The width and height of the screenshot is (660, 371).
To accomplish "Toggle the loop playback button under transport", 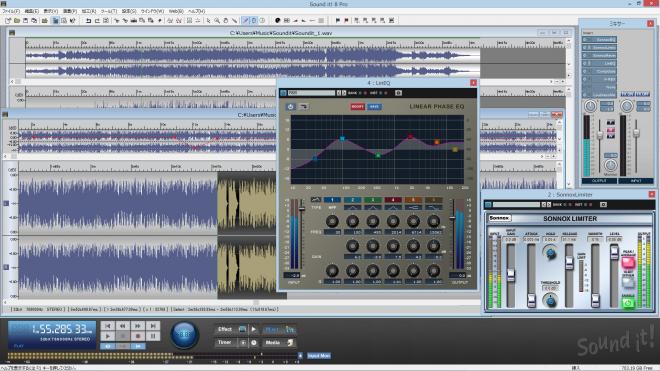I will pos(107,346).
